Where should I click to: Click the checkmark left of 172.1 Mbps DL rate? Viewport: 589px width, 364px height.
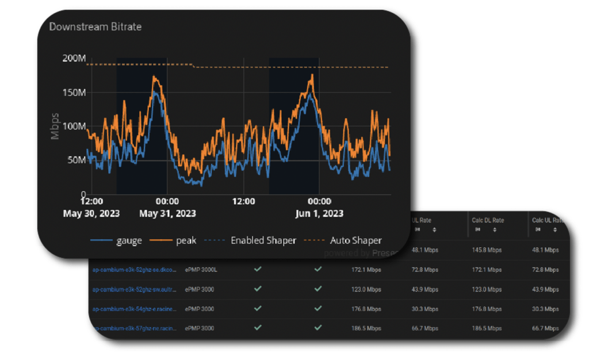coord(318,269)
